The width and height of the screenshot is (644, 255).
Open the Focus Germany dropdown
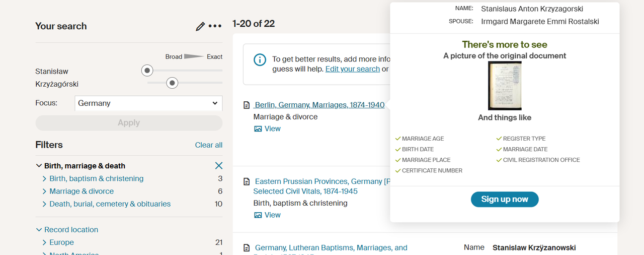148,103
